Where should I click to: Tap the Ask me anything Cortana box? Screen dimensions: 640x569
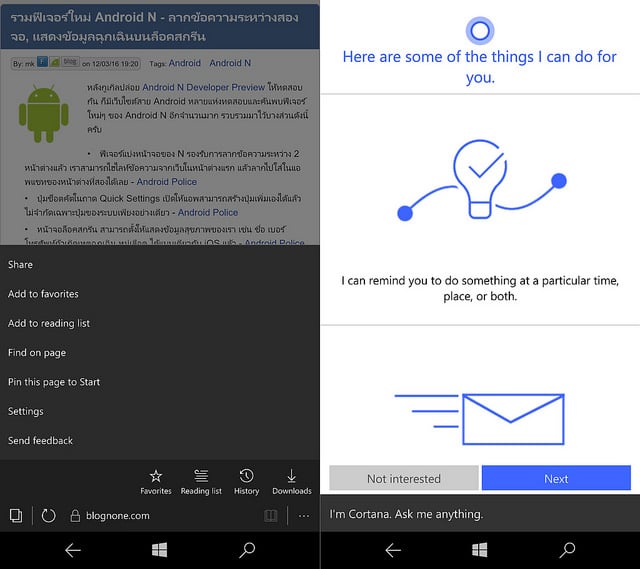pos(480,514)
